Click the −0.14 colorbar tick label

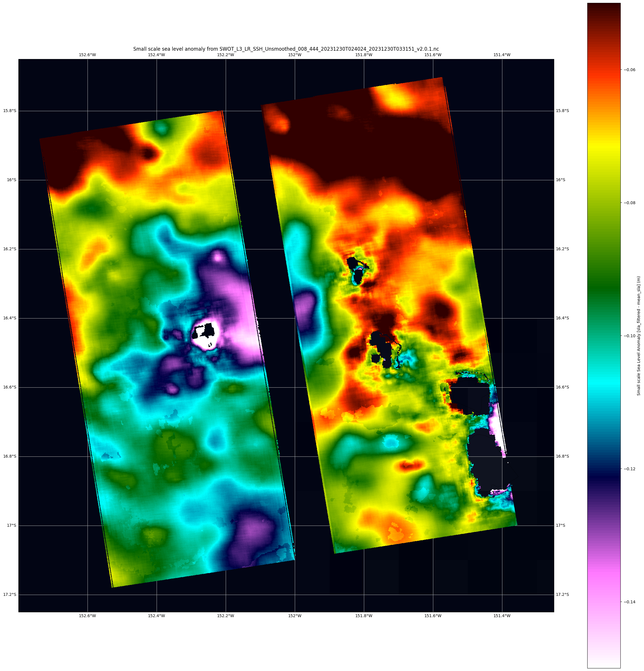(629, 602)
